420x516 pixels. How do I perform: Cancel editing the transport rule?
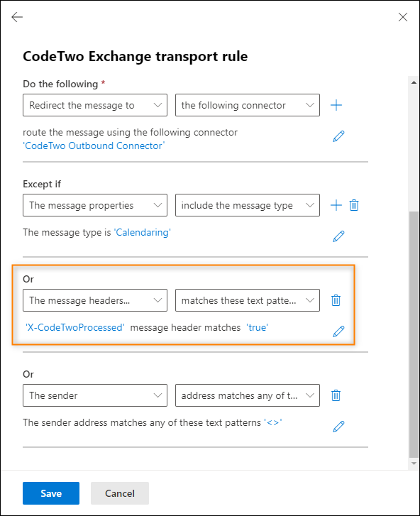tap(120, 493)
